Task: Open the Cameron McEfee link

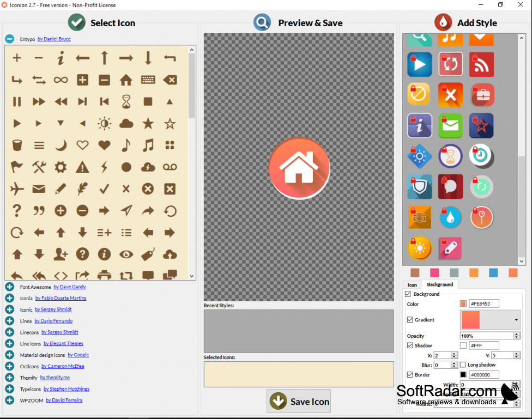Action: [63, 366]
